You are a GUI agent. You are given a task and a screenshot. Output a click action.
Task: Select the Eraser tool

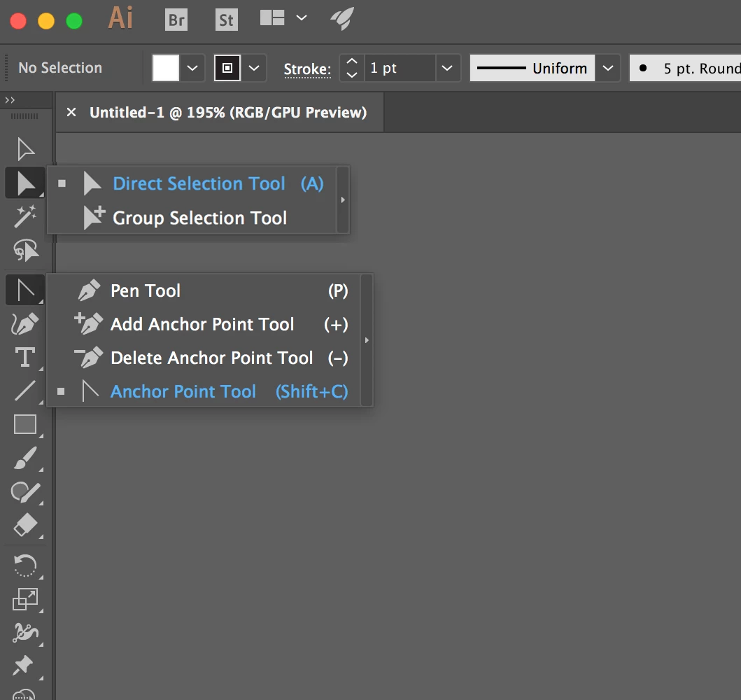(25, 525)
